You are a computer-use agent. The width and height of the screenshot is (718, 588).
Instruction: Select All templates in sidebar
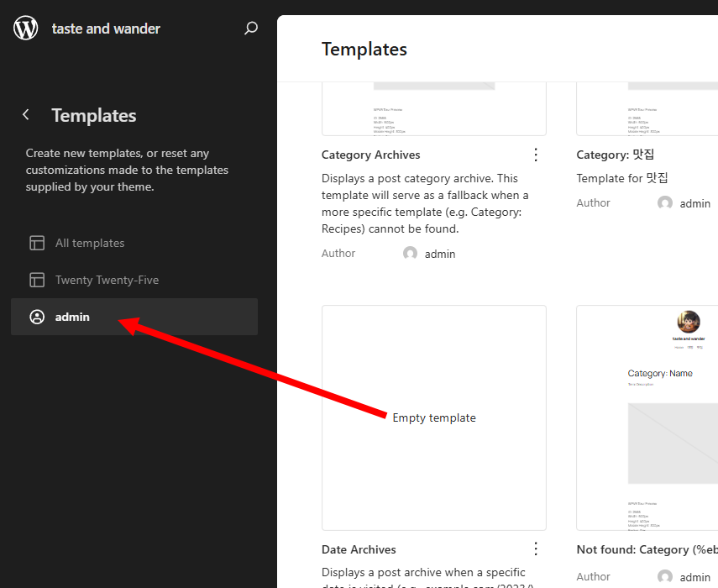pos(134,243)
